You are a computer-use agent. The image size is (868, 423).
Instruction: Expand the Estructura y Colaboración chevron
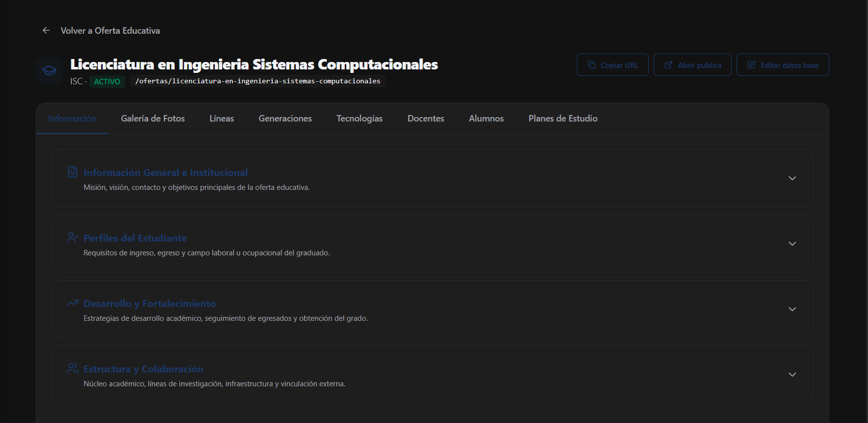coord(792,375)
